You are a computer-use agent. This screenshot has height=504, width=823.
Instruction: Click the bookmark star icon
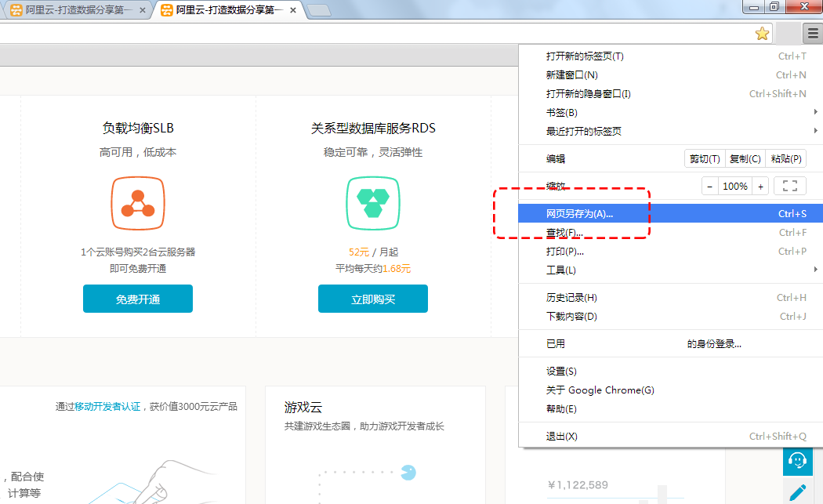tap(762, 33)
